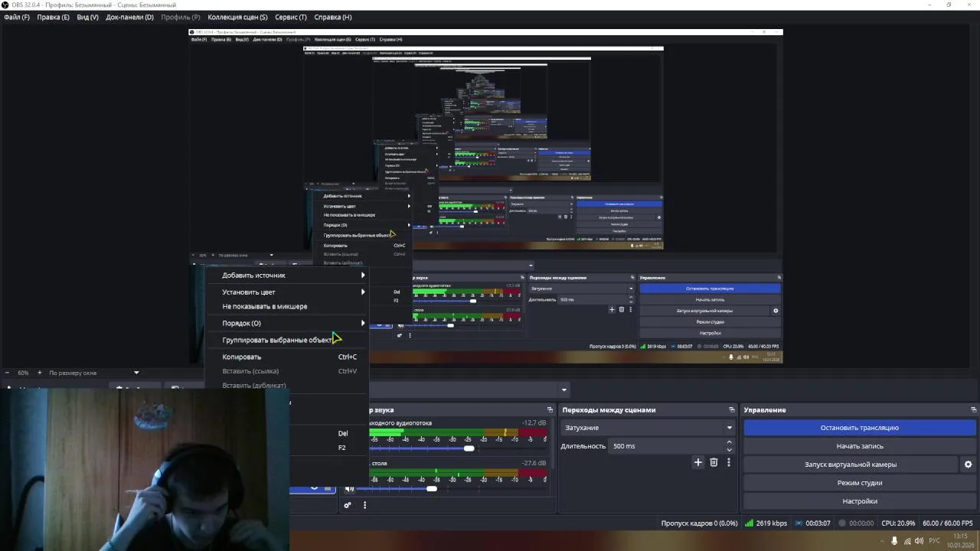
Task: Click the 00:00:00 recording time indicator
Action: pos(856,523)
